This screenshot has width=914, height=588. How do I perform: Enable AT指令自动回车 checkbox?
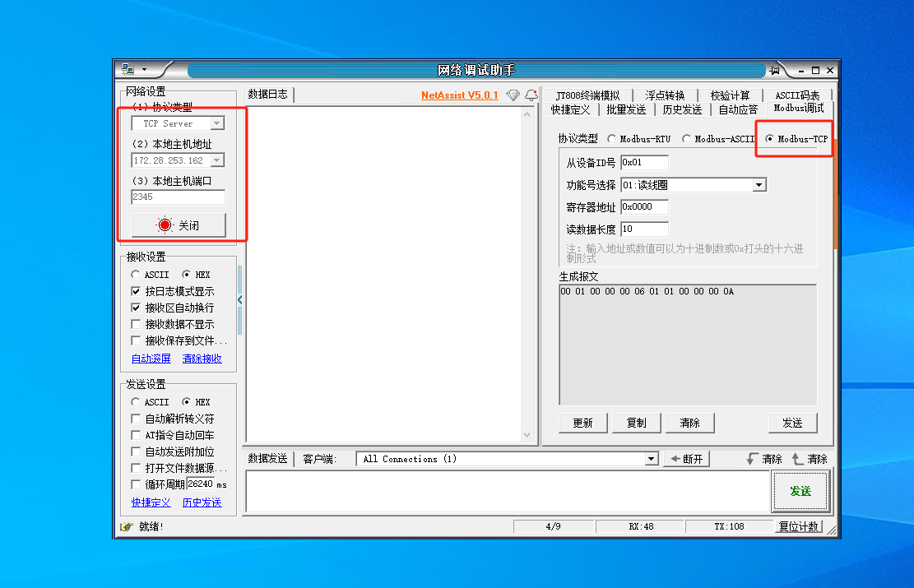[x=136, y=435]
